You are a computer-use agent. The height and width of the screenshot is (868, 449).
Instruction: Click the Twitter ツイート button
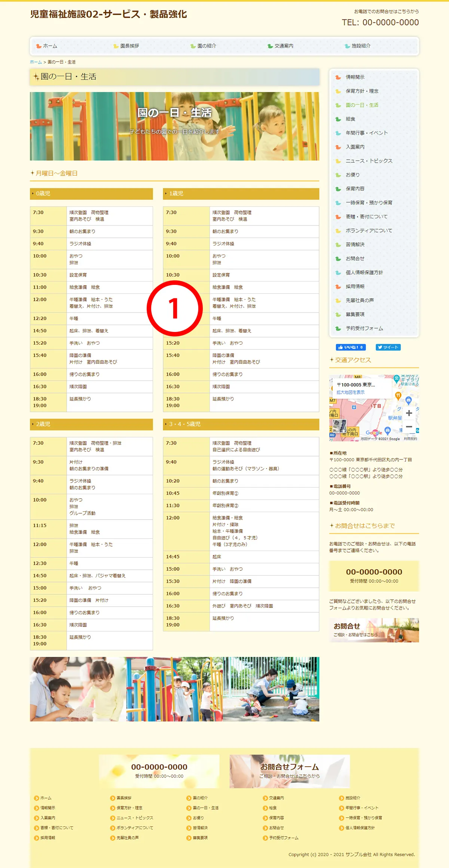[388, 347]
